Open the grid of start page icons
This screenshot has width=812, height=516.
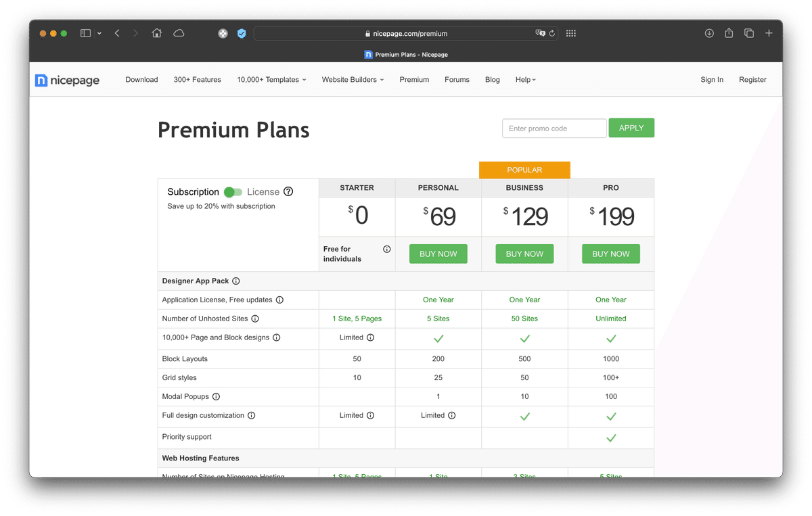570,33
